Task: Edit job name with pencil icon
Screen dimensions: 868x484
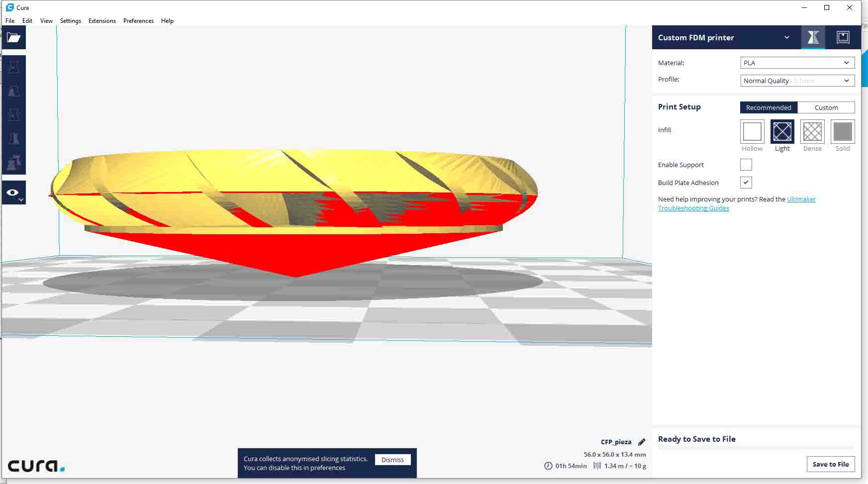Action: pos(642,442)
